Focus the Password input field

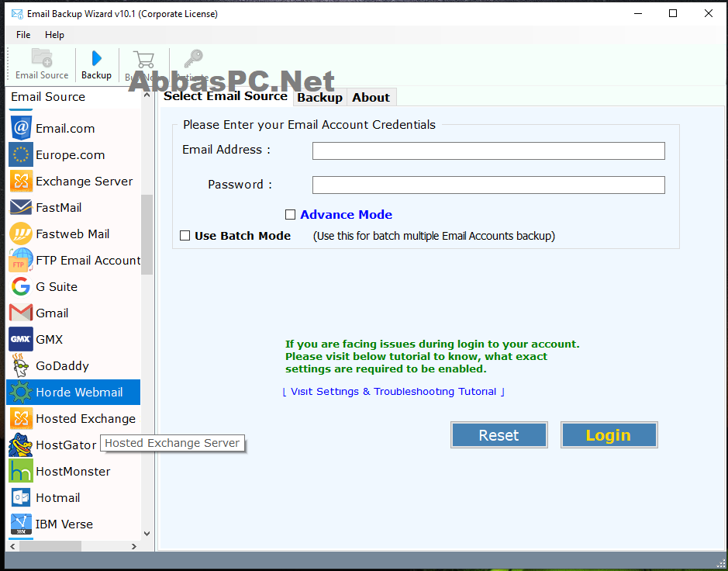(x=488, y=185)
